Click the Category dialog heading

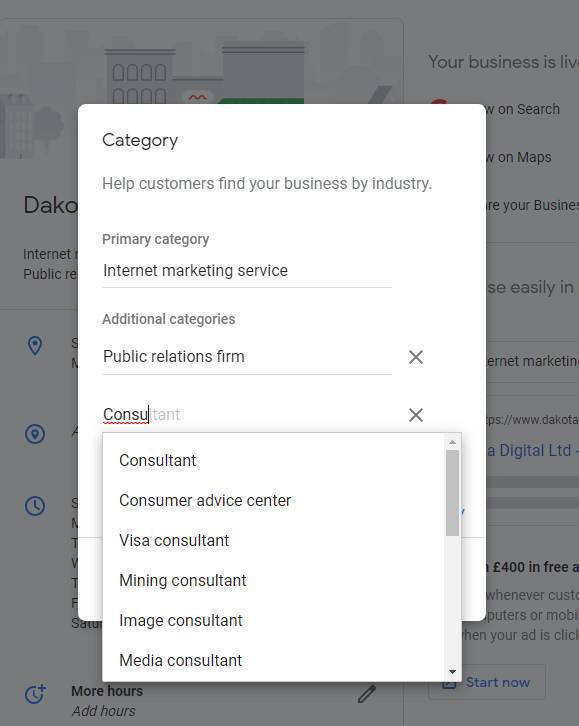coord(140,140)
